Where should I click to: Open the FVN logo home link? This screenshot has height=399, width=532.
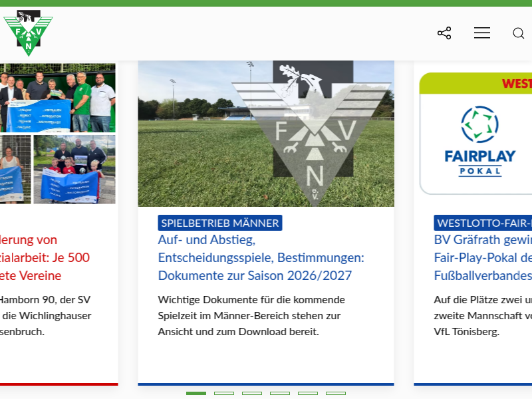click(x=28, y=33)
